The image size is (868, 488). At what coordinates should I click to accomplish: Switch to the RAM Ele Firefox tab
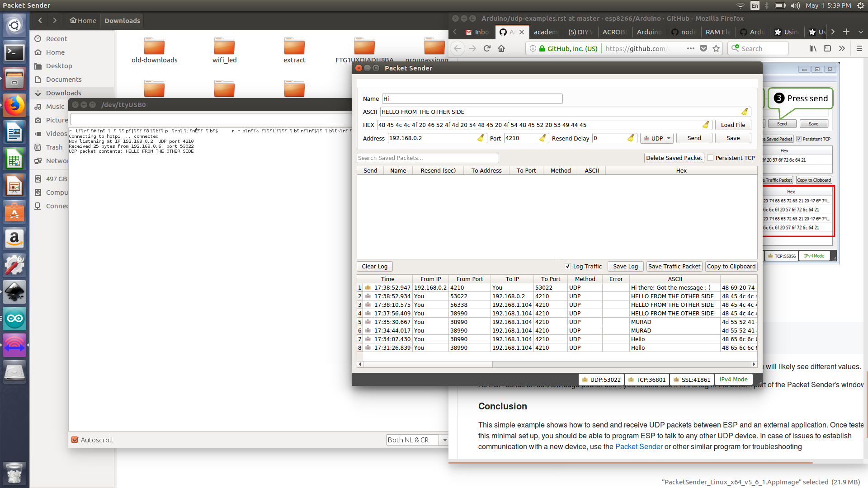tap(718, 32)
